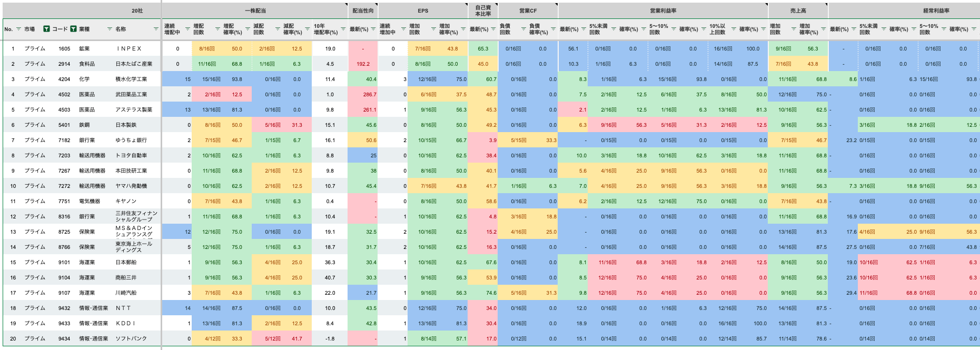Select the 配当性向 group header
Viewport: 980px width, 350px height.
pos(363,11)
